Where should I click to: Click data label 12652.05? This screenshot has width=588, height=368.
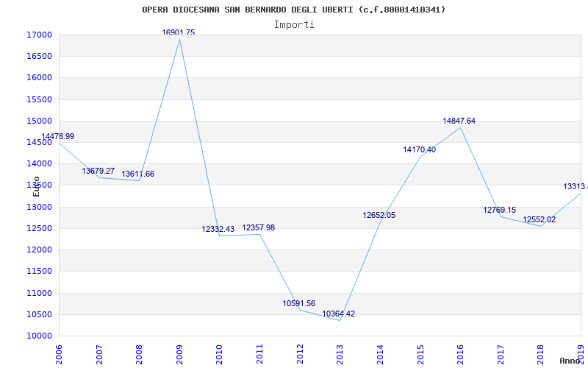[379, 215]
